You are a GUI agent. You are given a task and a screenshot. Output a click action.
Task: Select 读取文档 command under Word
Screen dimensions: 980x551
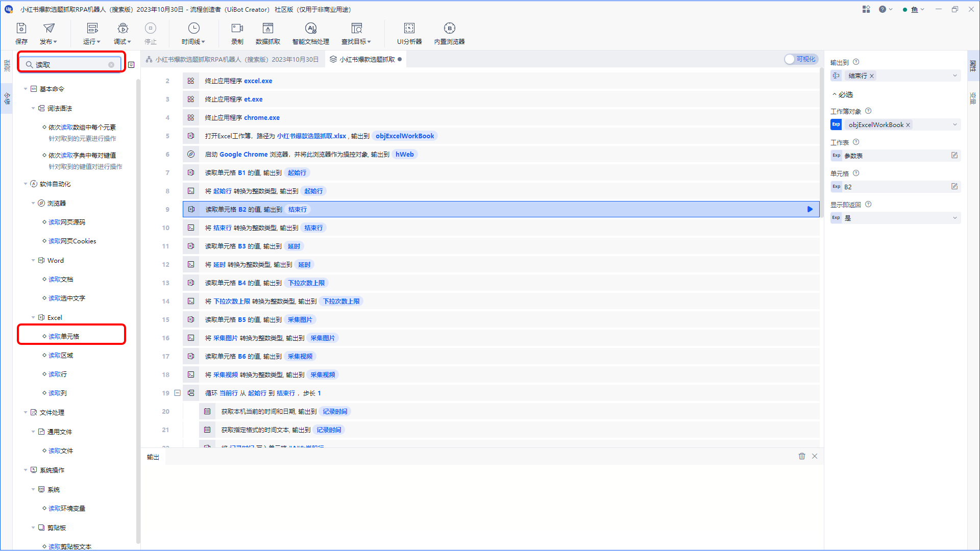click(x=61, y=279)
